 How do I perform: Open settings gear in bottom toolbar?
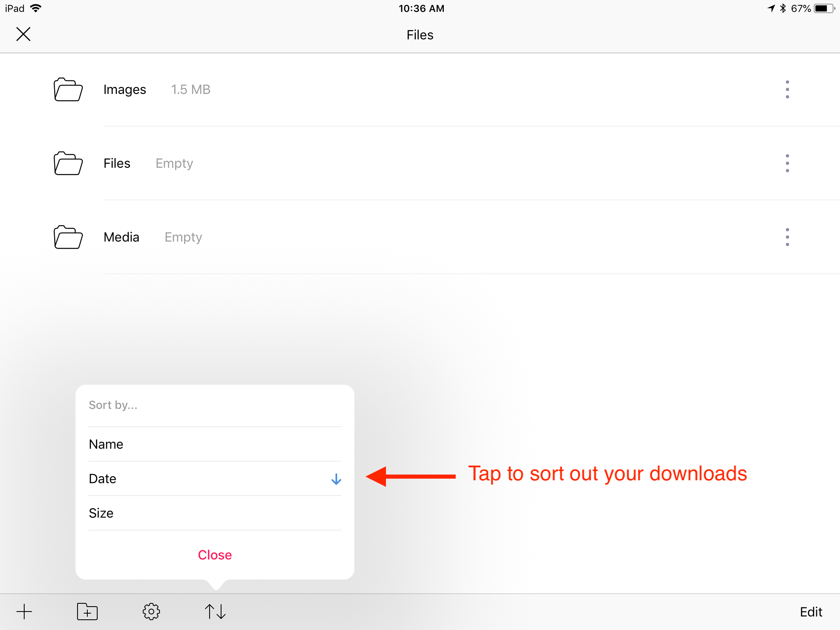point(151,612)
